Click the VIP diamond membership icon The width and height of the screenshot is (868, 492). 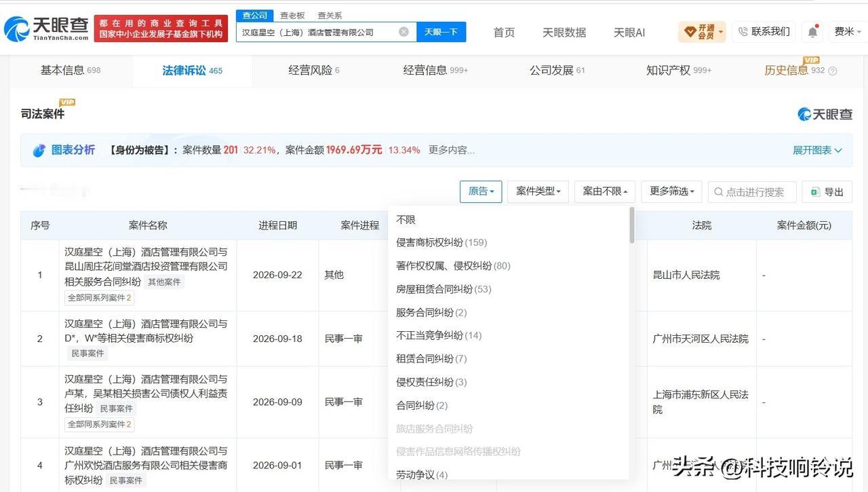point(690,32)
